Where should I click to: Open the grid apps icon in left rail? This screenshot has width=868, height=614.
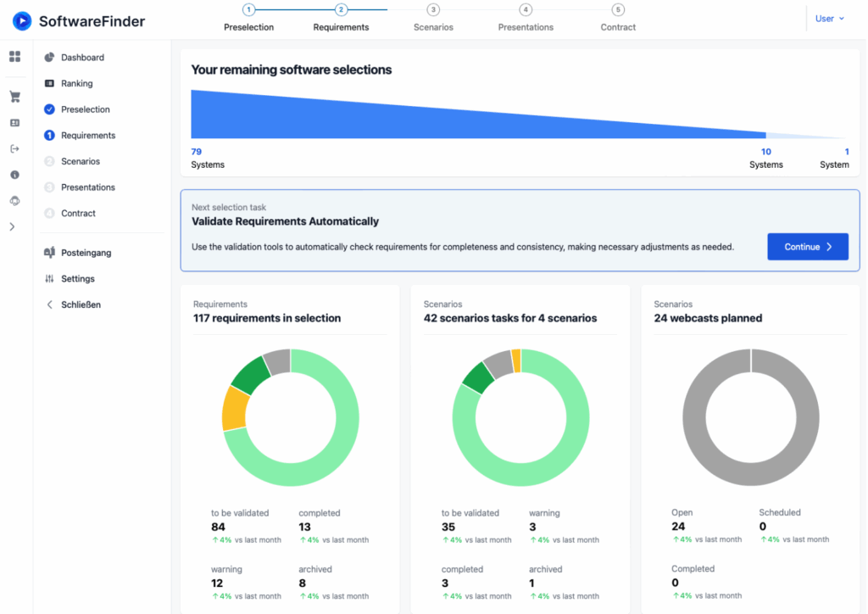(x=14, y=57)
